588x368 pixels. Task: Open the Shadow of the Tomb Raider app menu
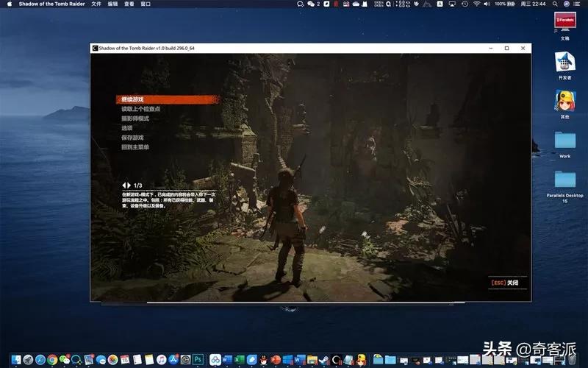point(51,4)
